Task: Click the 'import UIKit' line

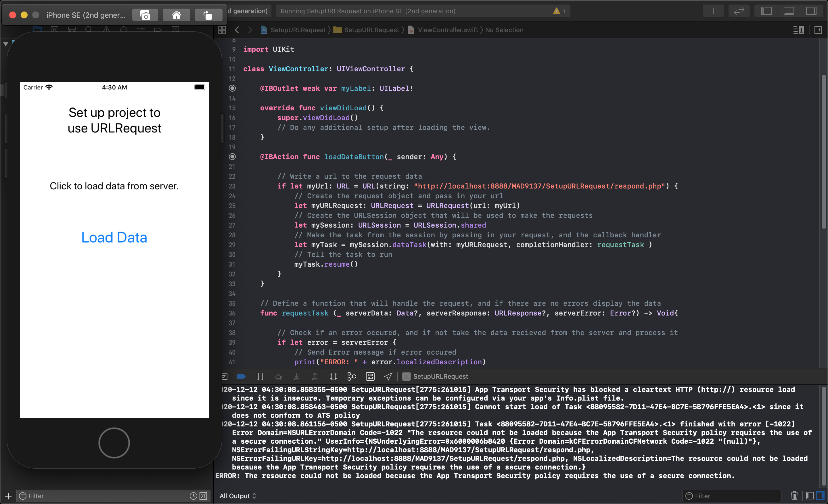Action: point(269,49)
